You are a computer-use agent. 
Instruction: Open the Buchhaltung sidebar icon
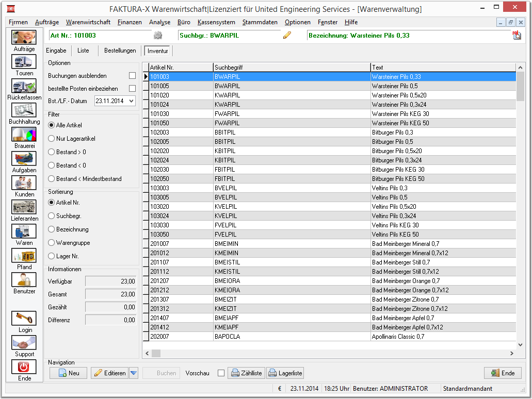[24, 110]
